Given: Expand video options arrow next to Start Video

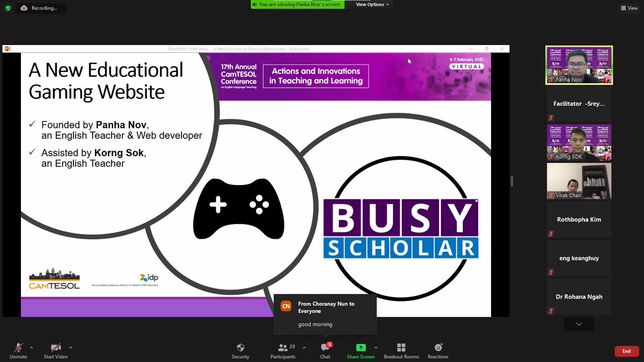Looking at the screenshot, I should click(x=71, y=348).
